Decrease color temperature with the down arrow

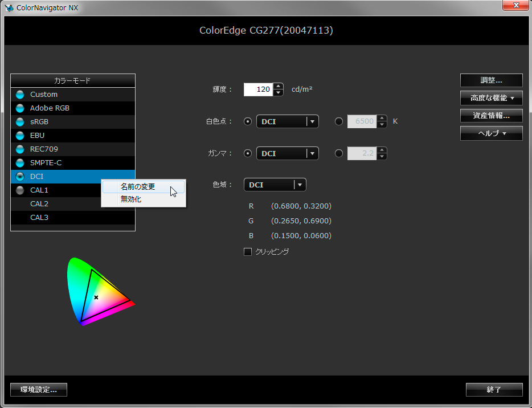382,125
